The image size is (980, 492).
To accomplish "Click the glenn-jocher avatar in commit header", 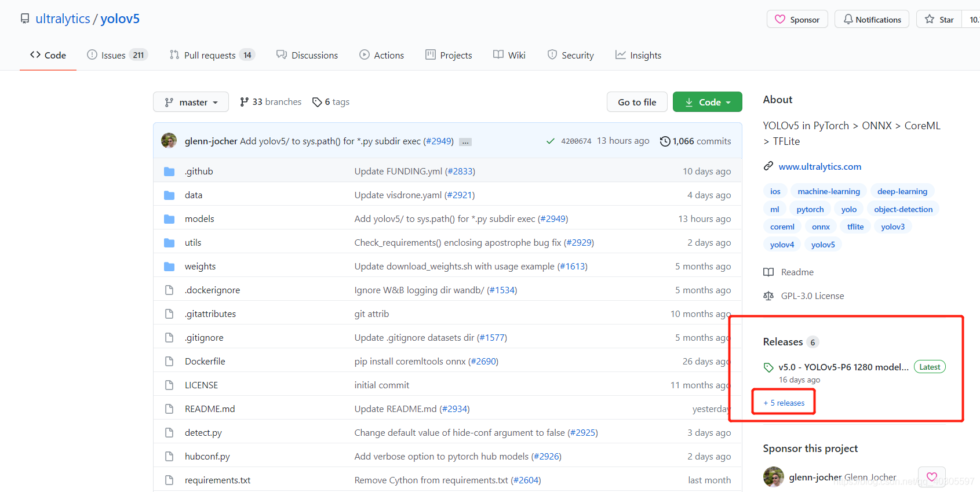I will click(x=169, y=141).
